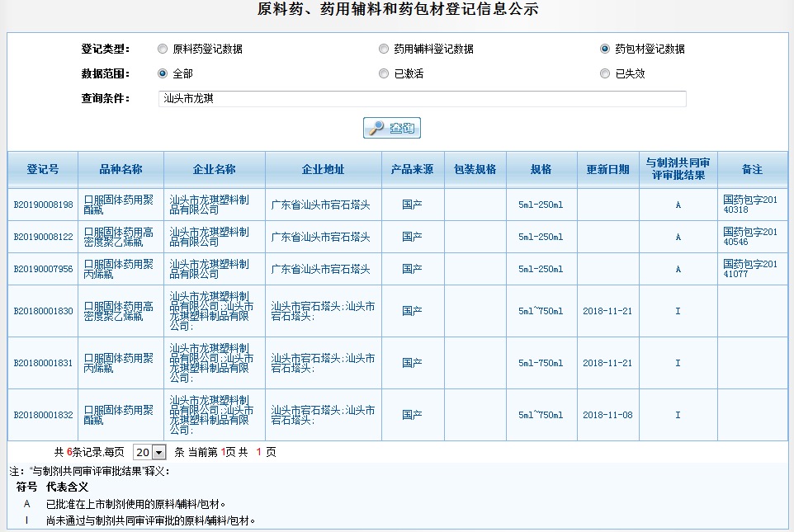The image size is (794, 532).
Task: Click the 更新日期 column header
Action: click(x=607, y=169)
